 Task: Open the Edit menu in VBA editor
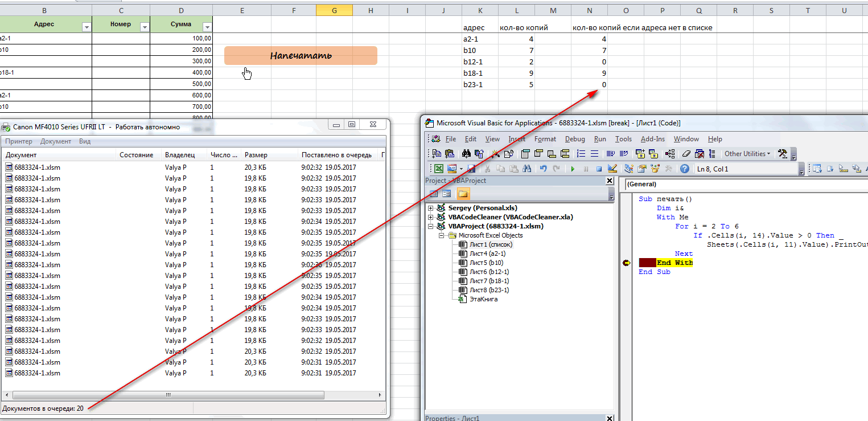[471, 139]
